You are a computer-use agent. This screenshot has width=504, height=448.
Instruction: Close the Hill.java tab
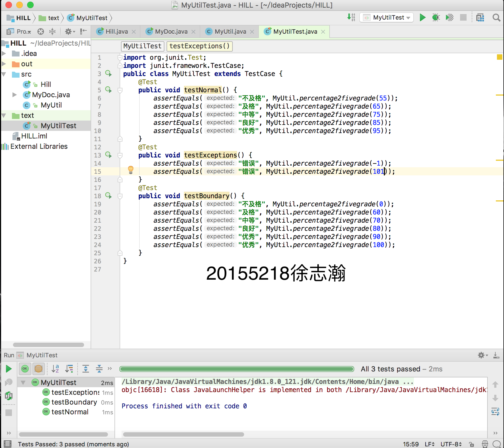point(134,32)
